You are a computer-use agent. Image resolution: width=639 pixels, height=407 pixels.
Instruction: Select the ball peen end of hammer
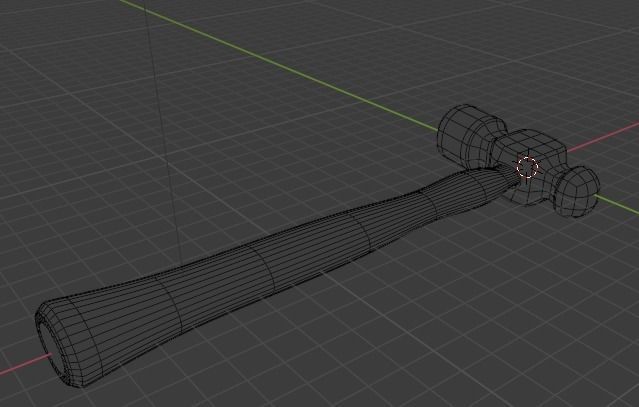[577, 191]
